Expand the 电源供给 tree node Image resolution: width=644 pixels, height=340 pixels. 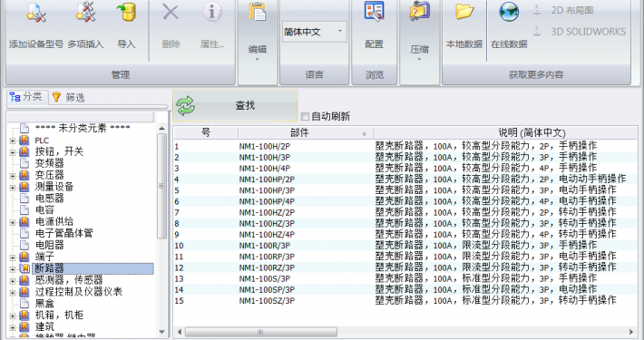coord(13,222)
